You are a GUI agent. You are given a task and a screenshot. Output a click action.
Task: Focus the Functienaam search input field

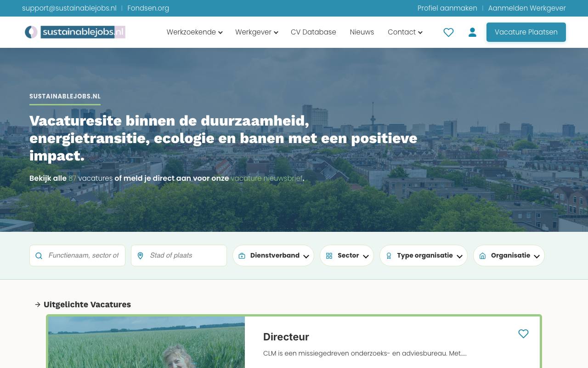click(x=77, y=255)
